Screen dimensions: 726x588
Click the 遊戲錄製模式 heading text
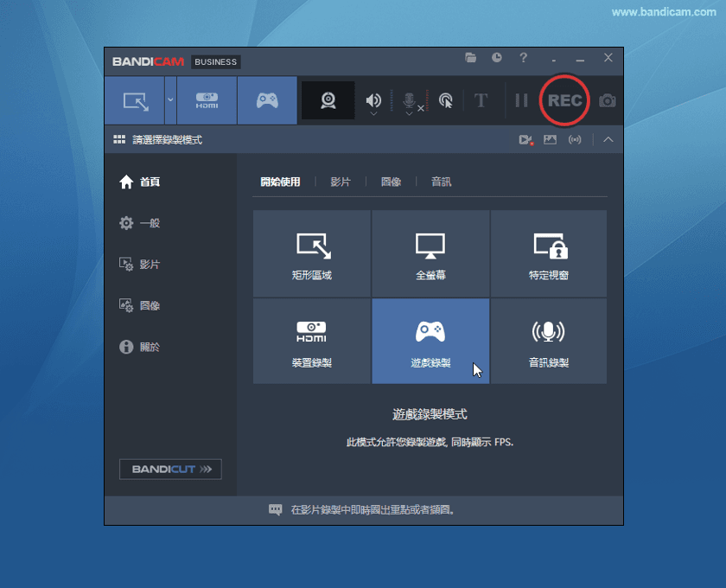430,414
